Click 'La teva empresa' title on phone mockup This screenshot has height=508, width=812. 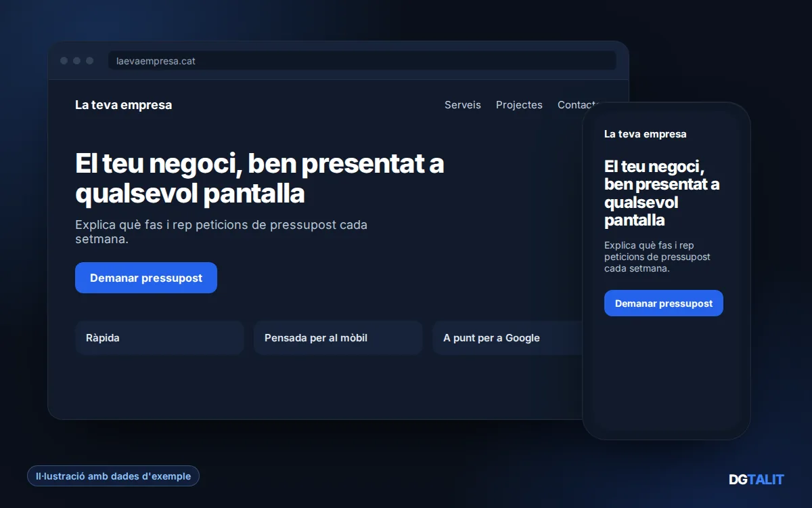[646, 134]
